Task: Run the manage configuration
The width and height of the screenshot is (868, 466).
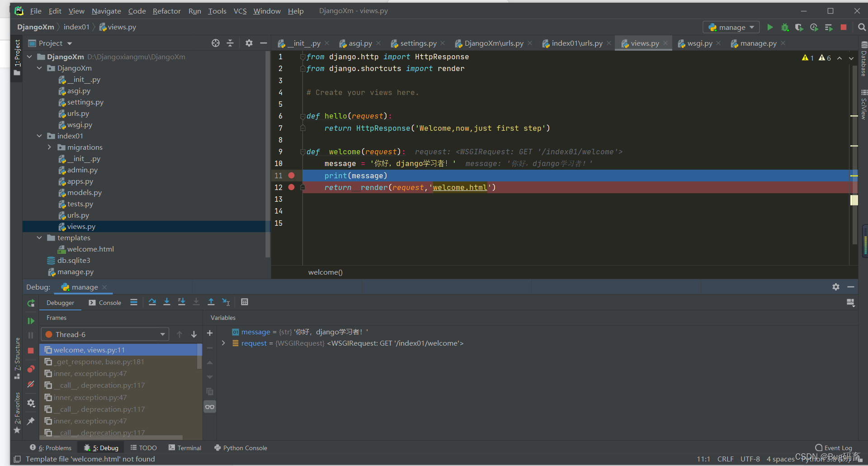Action: 770,27
